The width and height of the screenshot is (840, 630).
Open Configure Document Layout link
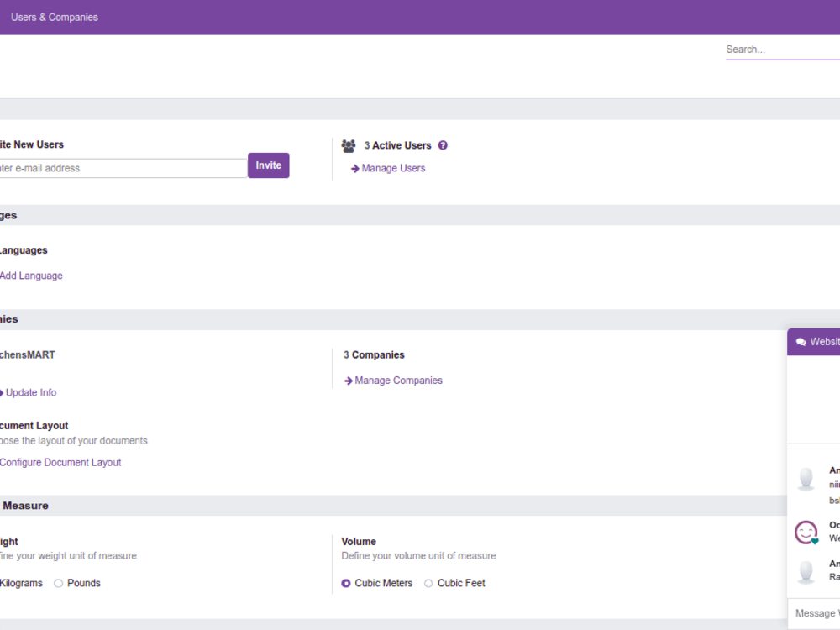[x=60, y=462]
